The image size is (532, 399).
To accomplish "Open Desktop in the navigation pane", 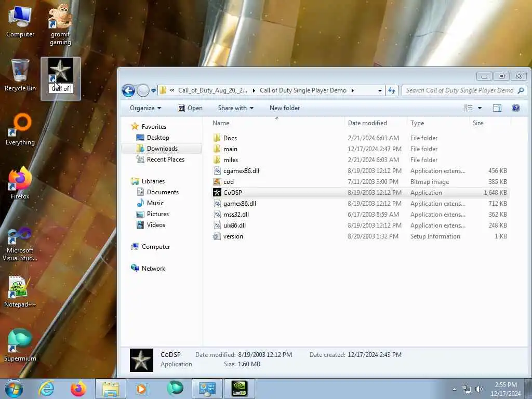I will click(153, 137).
